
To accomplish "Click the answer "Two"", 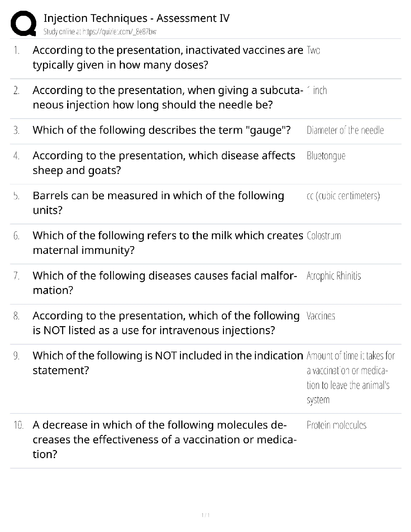I will (x=313, y=50).
